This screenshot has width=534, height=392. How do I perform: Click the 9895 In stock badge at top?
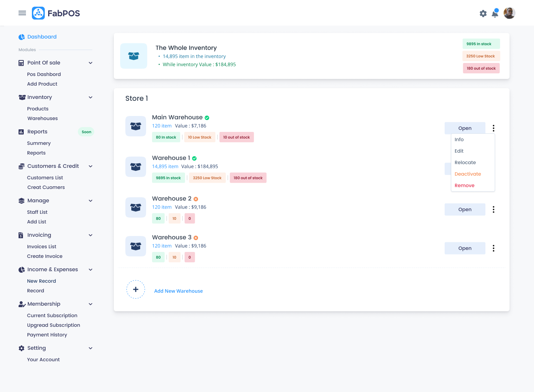pyautogui.click(x=481, y=44)
